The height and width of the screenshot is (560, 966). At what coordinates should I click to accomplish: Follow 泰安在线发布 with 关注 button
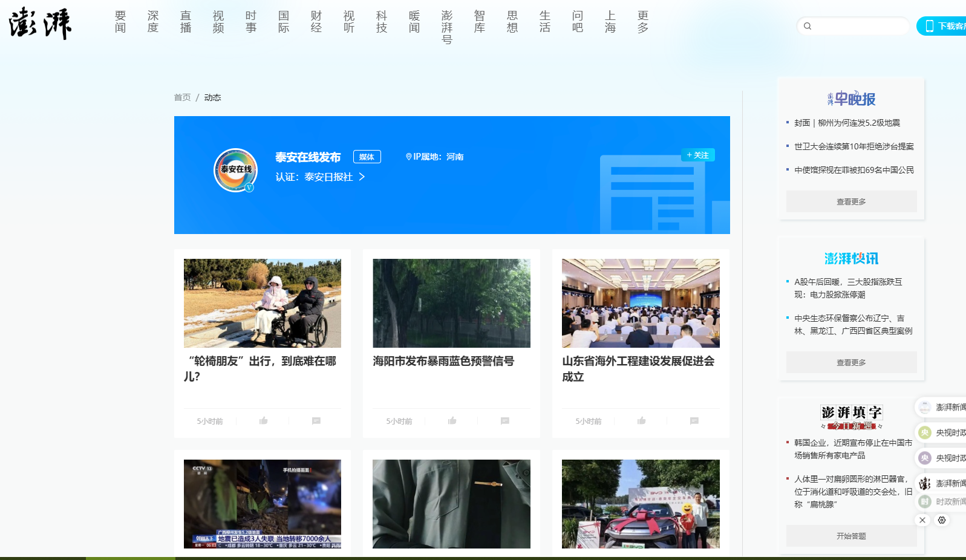(697, 155)
